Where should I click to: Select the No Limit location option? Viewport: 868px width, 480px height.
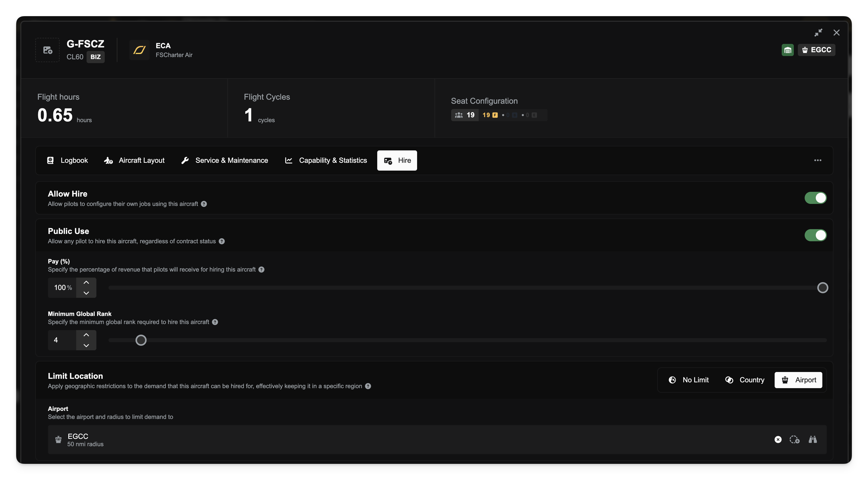click(x=689, y=380)
